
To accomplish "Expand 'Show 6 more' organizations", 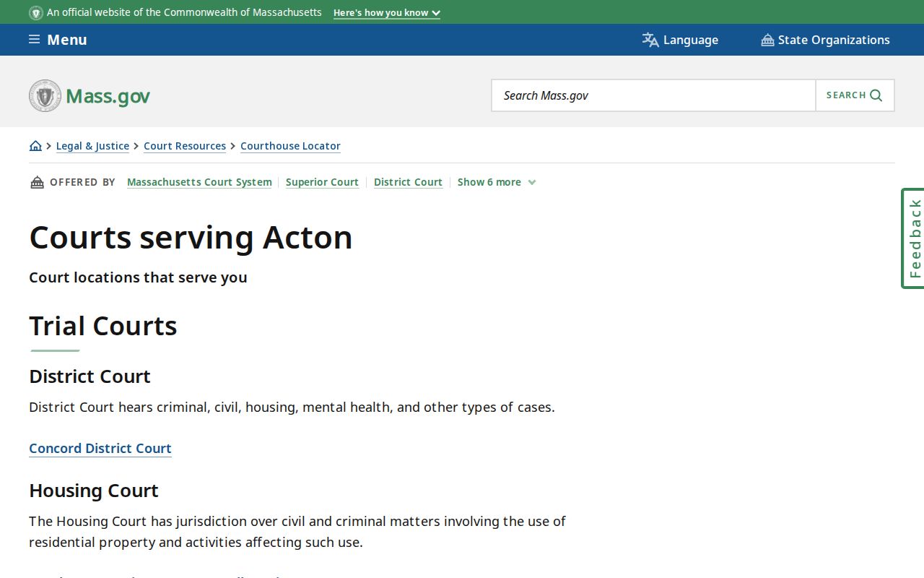I will pyautogui.click(x=497, y=182).
